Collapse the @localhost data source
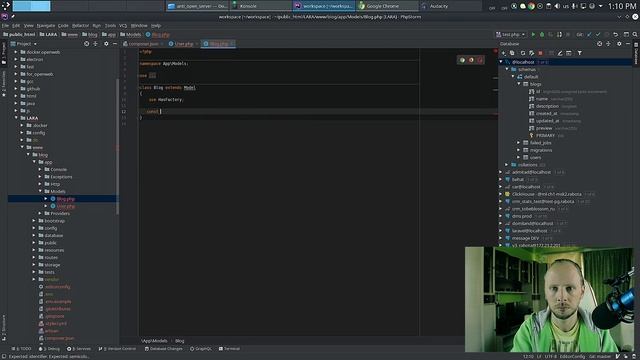Image resolution: width=640 pixels, height=360 pixels. tap(501, 62)
